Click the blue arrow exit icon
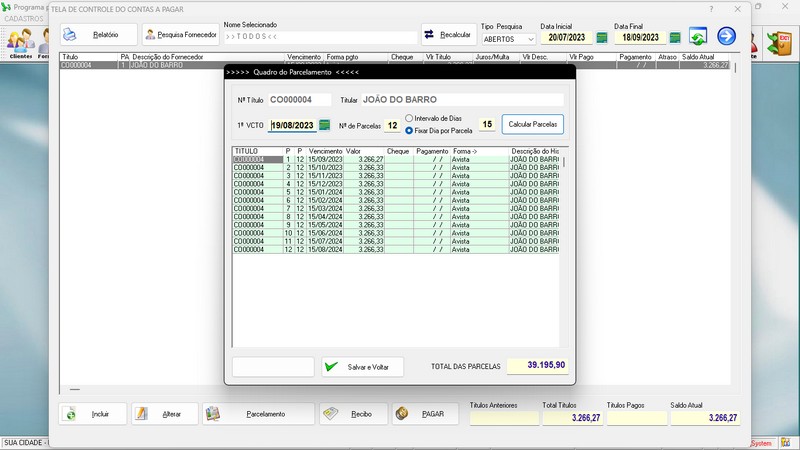800x450 pixels. [726, 37]
